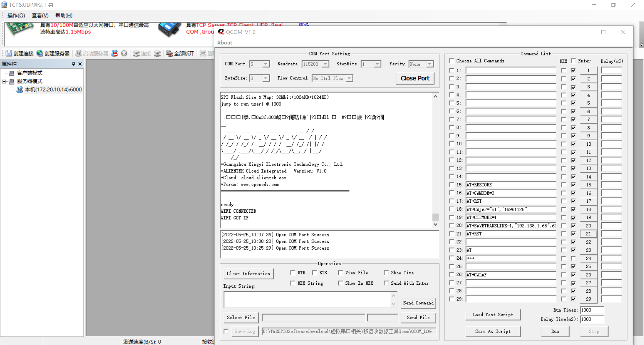644x345 pixels.
Task: Click the 创建连接 (create connection) toolbar icon
Action: click(9, 53)
